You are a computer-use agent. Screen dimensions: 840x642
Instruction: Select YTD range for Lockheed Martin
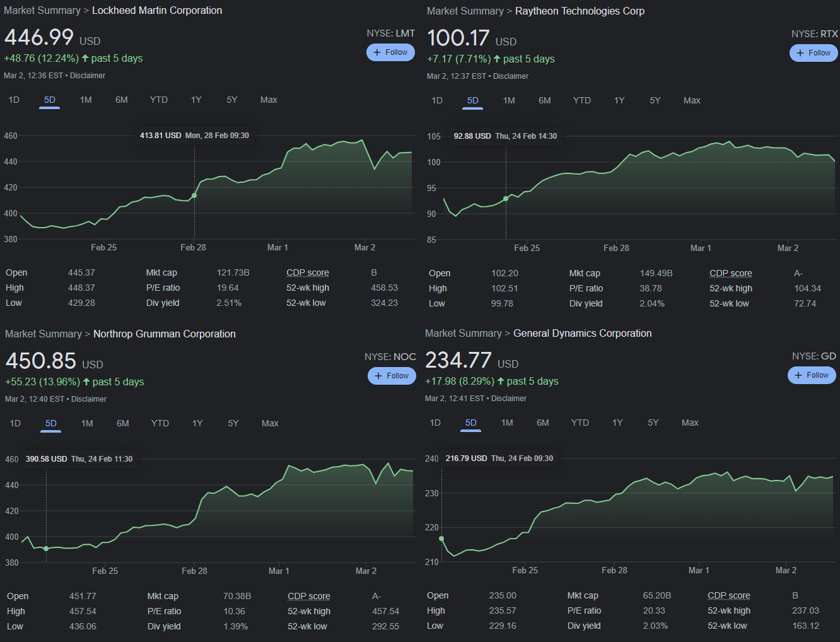[x=159, y=100]
